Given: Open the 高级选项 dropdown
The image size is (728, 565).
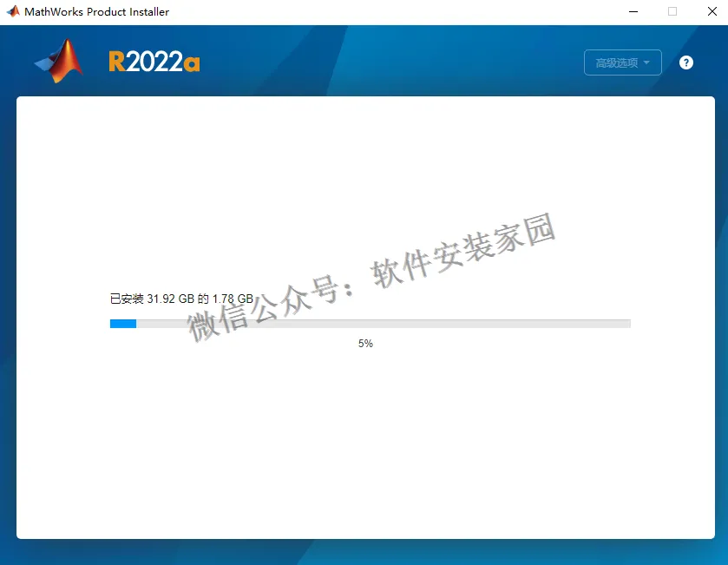Looking at the screenshot, I should (623, 62).
